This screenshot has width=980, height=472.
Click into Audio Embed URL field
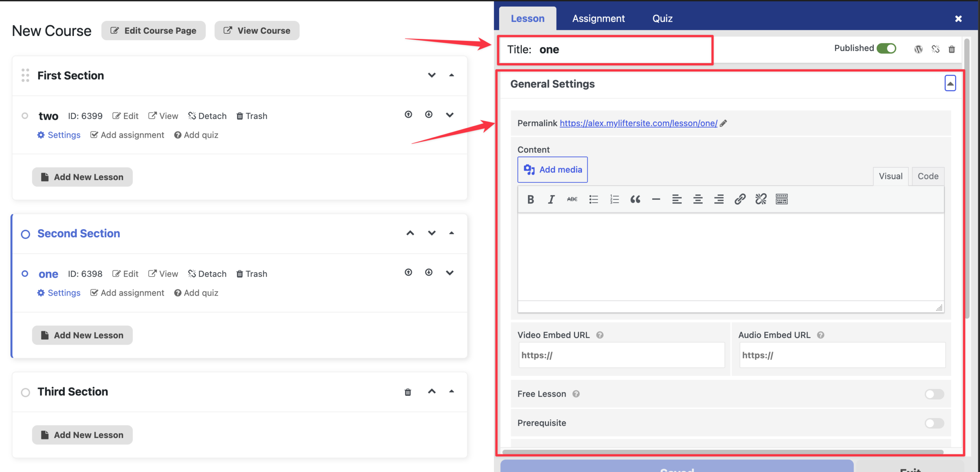pyautogui.click(x=842, y=355)
